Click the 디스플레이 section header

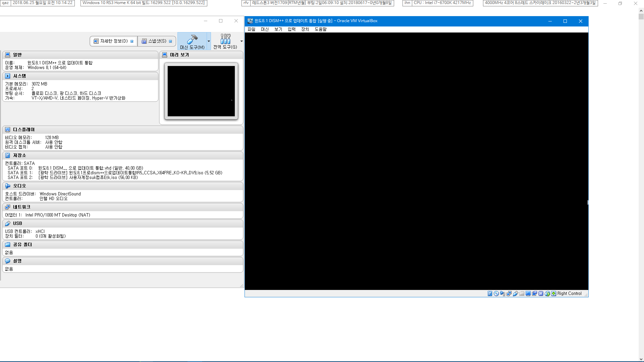coord(123,129)
